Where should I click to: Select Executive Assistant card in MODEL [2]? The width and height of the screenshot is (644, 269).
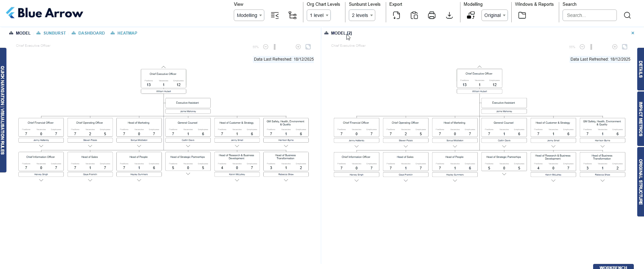coord(504,103)
